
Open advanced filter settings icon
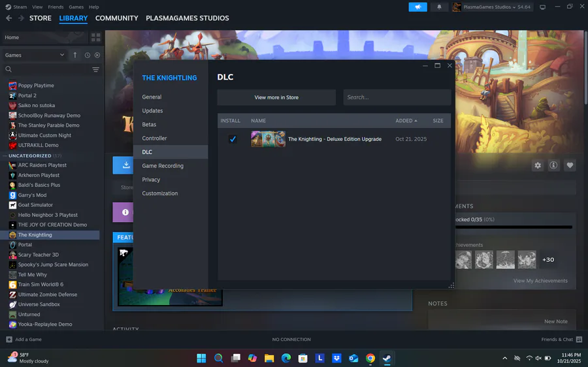[x=95, y=69]
